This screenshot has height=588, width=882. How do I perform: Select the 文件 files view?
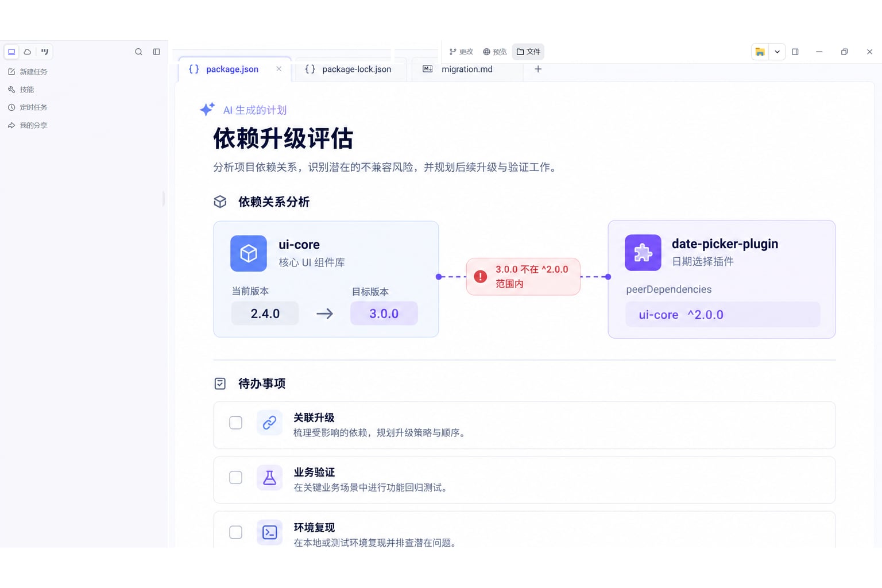pos(528,52)
